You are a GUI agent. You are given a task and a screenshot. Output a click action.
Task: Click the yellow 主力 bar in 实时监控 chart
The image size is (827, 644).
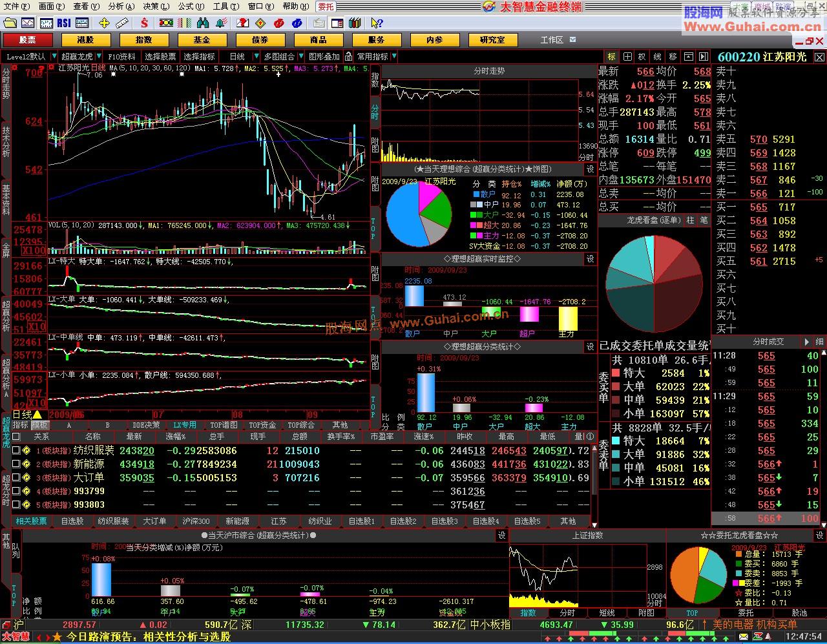click(x=568, y=318)
